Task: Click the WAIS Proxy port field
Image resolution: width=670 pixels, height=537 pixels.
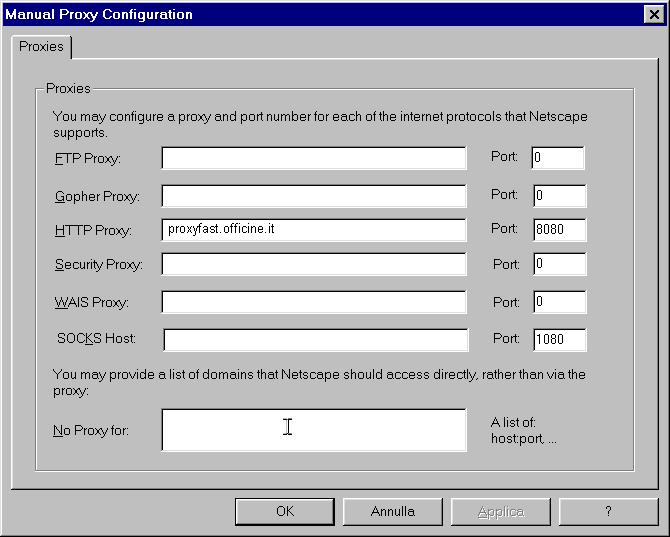Action: [558, 302]
